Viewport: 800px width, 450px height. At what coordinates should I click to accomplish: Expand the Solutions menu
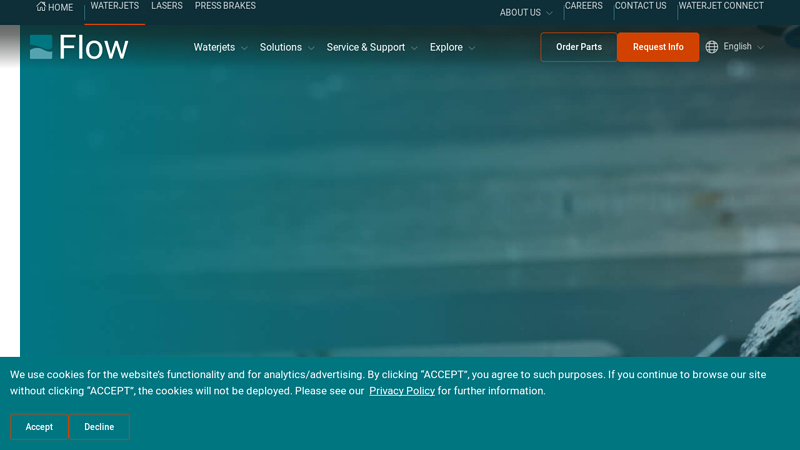(x=286, y=47)
